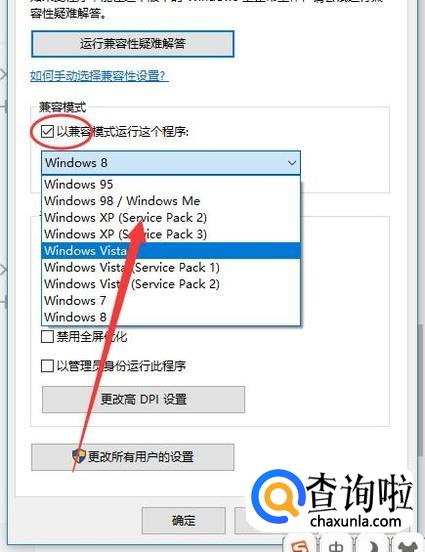Confirm with the 确定 button
425x552 pixels.
coord(183,520)
